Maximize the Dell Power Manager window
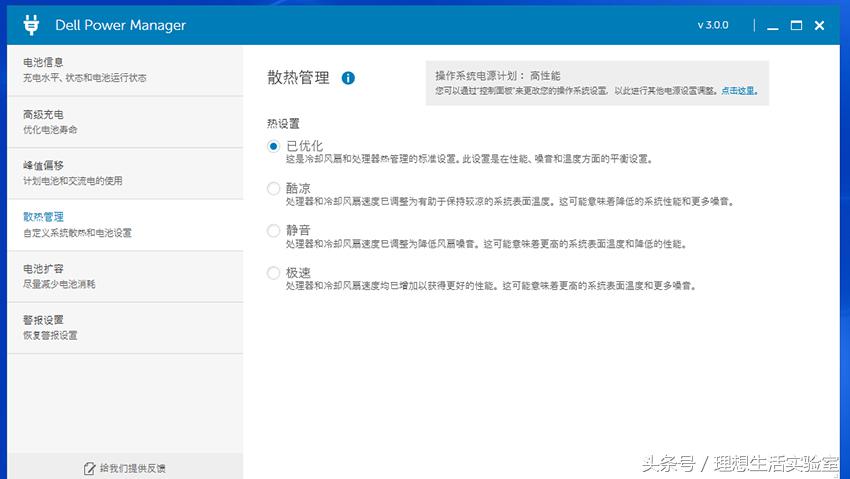This screenshot has width=850, height=479. (x=796, y=25)
